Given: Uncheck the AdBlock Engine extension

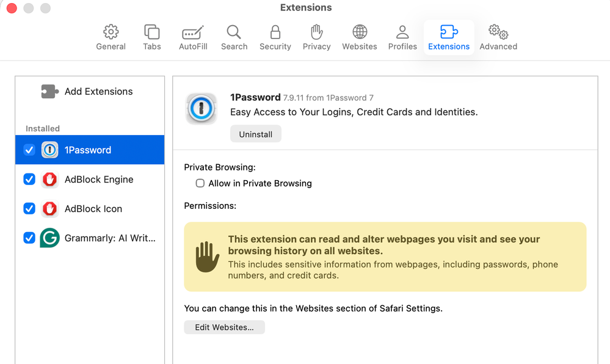Looking at the screenshot, I should coord(29,180).
